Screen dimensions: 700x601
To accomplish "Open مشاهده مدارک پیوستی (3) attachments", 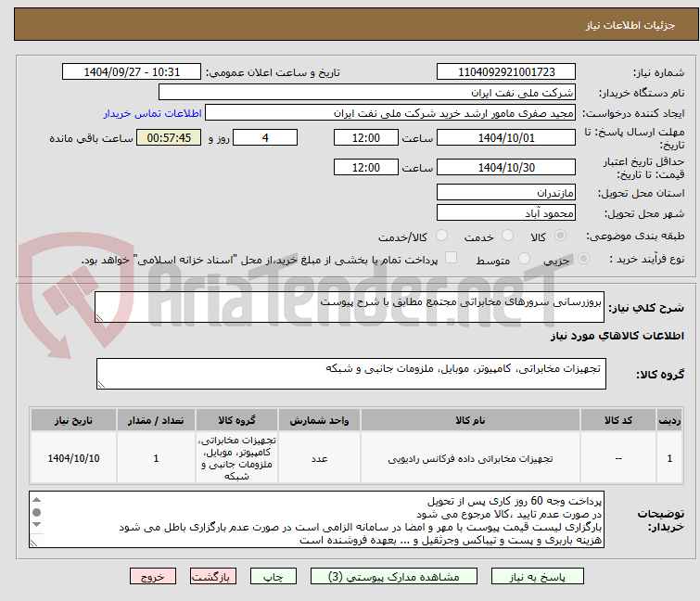I will pyautogui.click(x=393, y=577).
